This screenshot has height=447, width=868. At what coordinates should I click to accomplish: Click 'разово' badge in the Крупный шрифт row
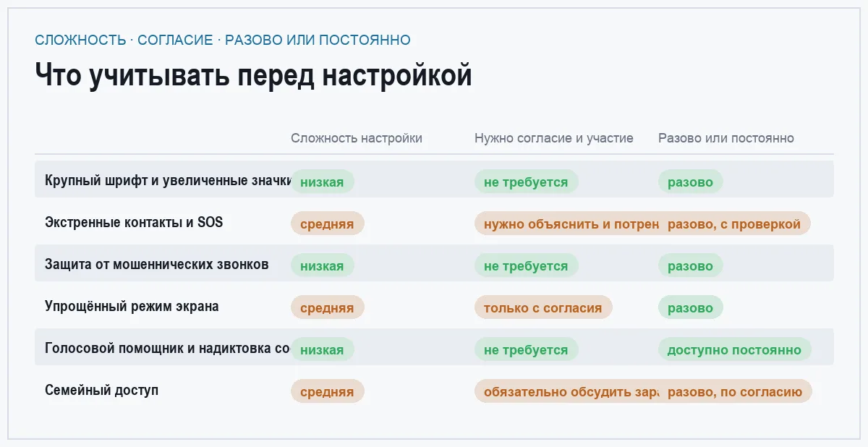coord(690,182)
